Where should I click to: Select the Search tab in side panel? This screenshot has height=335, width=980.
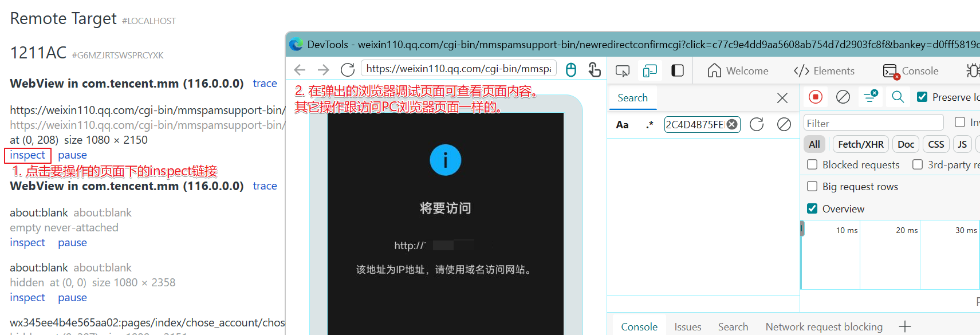[x=632, y=98]
